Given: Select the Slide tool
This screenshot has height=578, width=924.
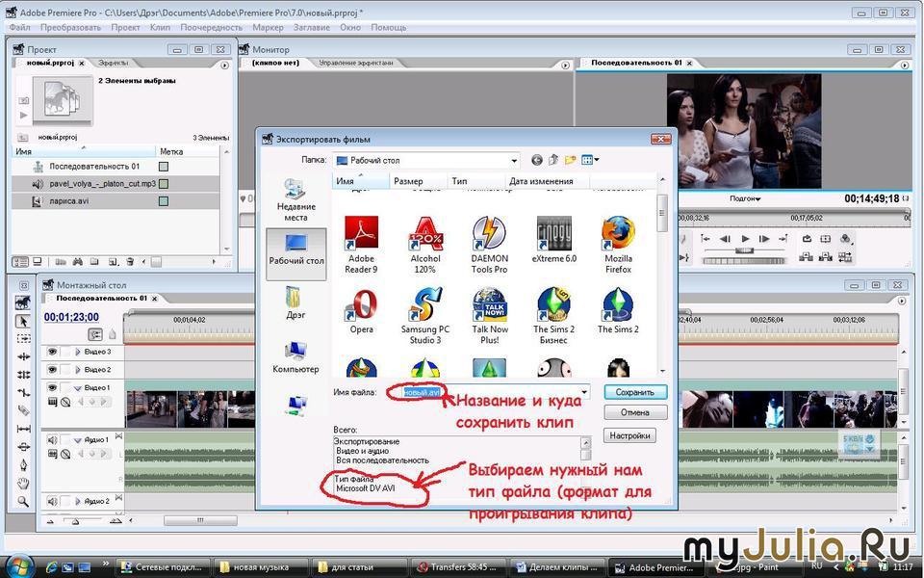Looking at the screenshot, I should pyautogui.click(x=23, y=446).
